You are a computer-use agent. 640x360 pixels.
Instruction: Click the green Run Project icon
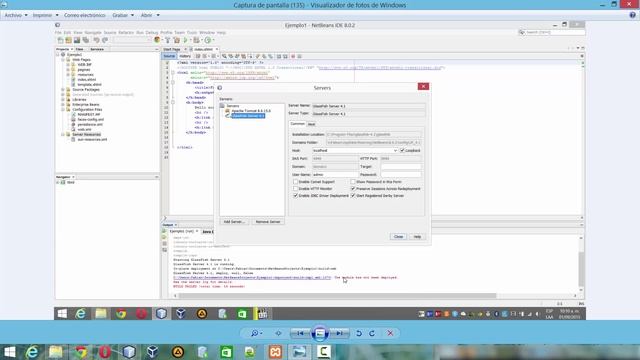tap(186, 40)
